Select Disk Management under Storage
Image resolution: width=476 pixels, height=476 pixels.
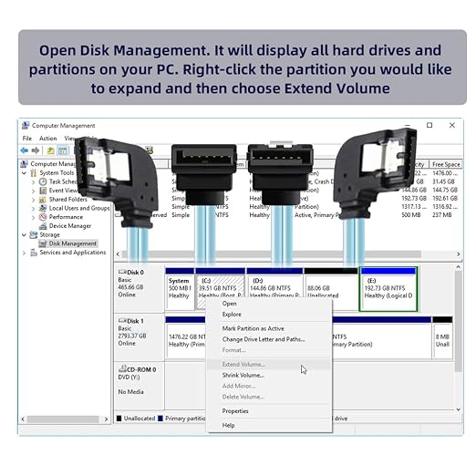tap(73, 243)
